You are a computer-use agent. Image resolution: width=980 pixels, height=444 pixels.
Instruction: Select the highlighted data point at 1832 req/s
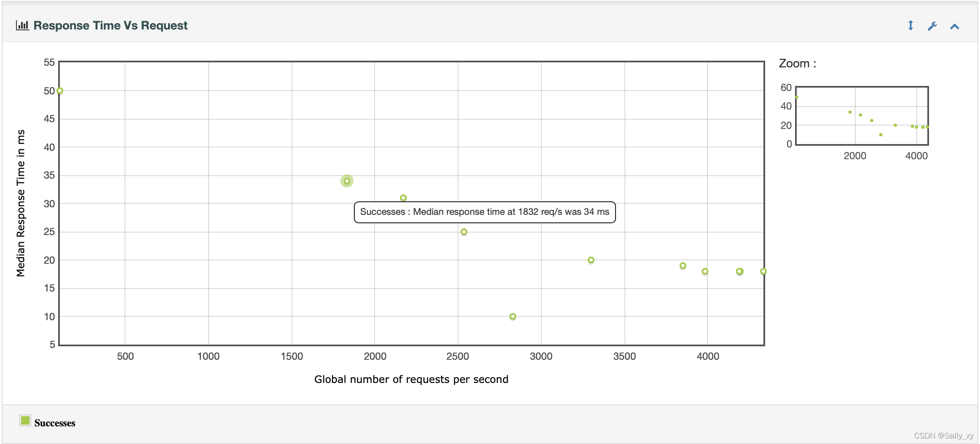[x=347, y=181]
